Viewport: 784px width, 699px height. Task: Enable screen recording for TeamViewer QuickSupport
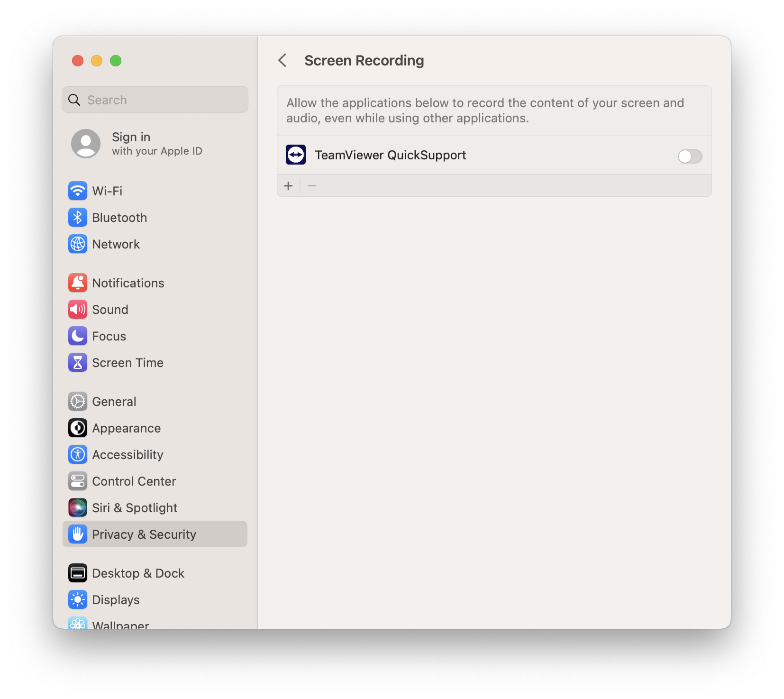pos(690,156)
